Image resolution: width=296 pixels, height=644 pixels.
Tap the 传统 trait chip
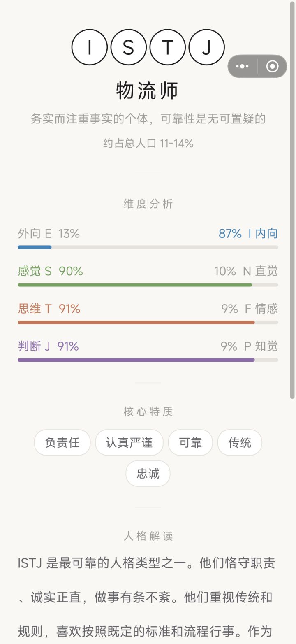240,442
